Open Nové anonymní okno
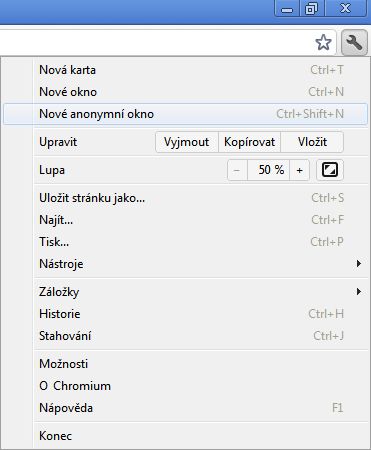The image size is (371, 450). tap(185, 114)
